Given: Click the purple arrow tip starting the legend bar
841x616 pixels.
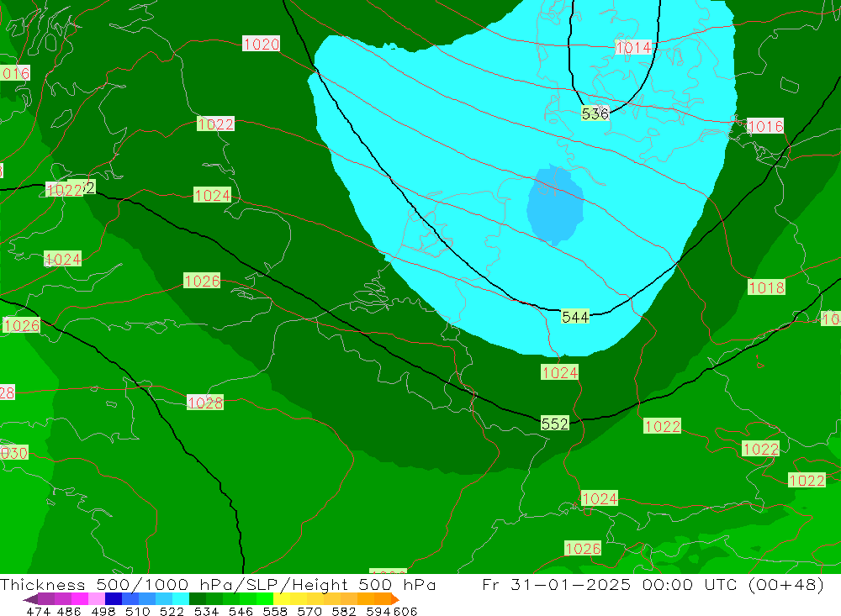Looking at the screenshot, I should (30, 599).
